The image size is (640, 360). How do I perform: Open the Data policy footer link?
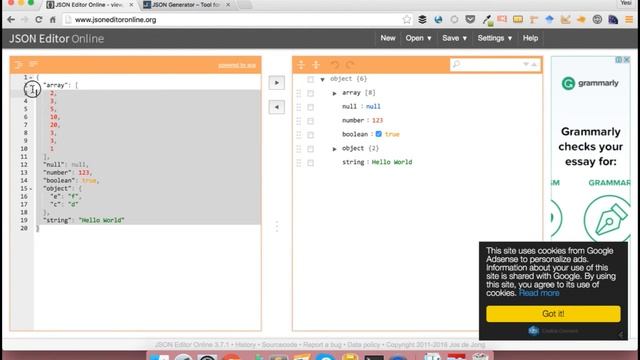363,345
